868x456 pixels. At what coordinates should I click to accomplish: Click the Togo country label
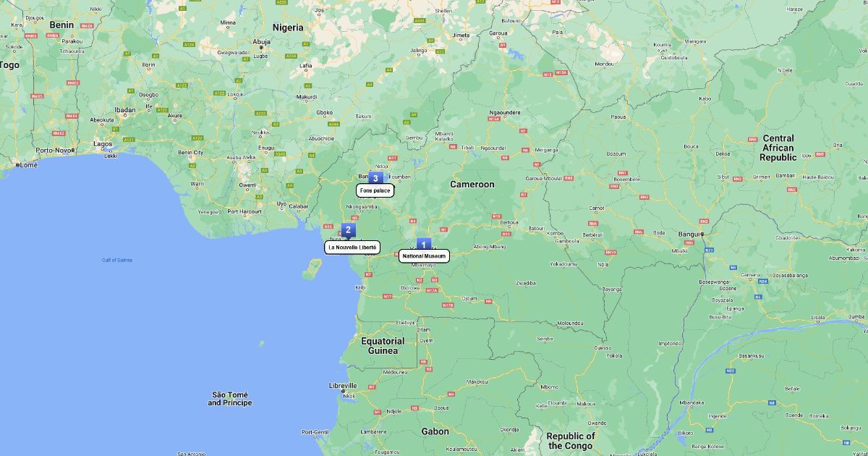[9, 65]
